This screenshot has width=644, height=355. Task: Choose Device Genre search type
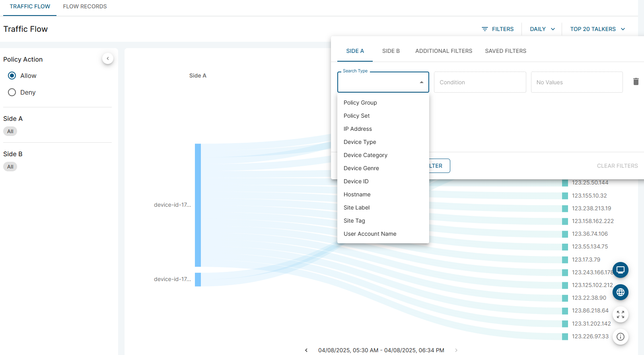pos(383,168)
